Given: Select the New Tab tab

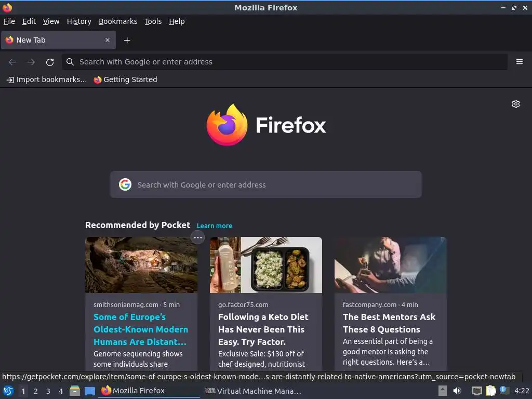Looking at the screenshot, I should 58,40.
